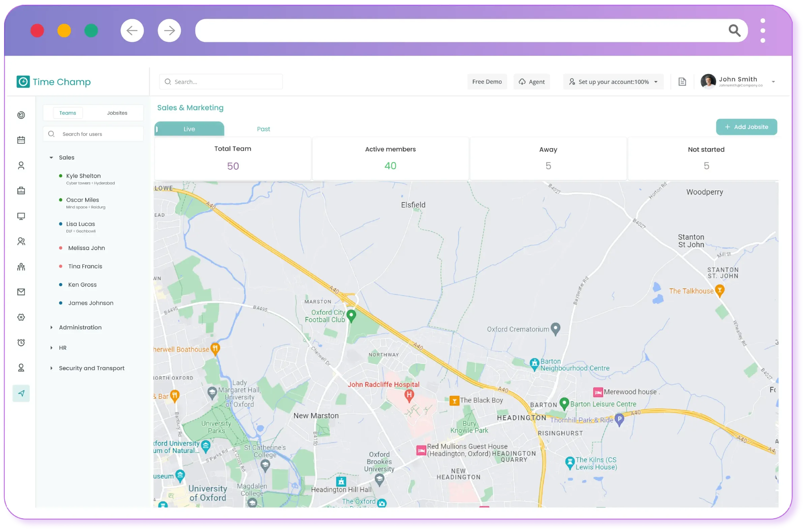The width and height of the screenshot is (806, 532).
Task: Open the two-person users sidebar icon
Action: click(x=21, y=242)
